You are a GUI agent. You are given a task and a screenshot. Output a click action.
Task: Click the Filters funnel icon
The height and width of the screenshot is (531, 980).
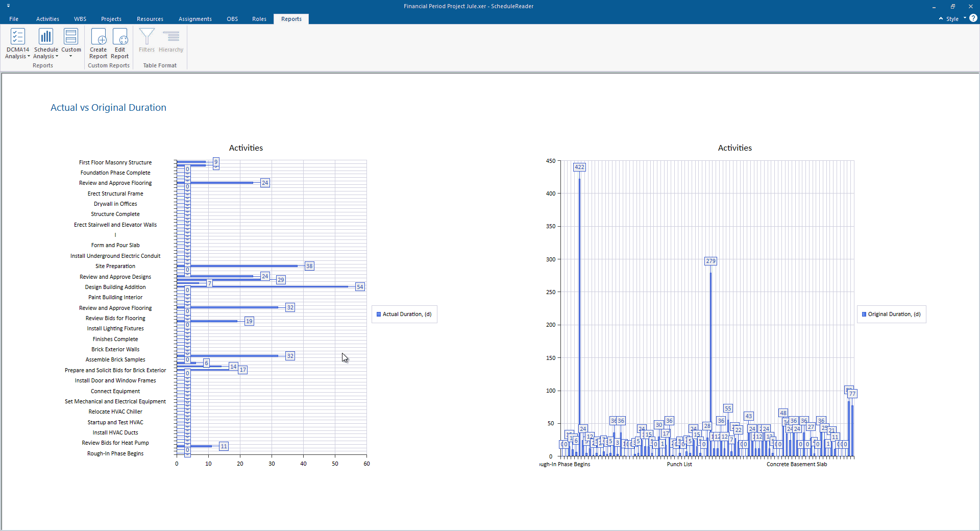pos(146,37)
